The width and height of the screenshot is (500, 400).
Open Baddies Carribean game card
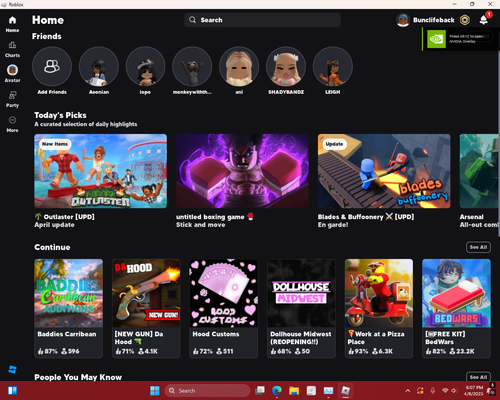(69, 308)
